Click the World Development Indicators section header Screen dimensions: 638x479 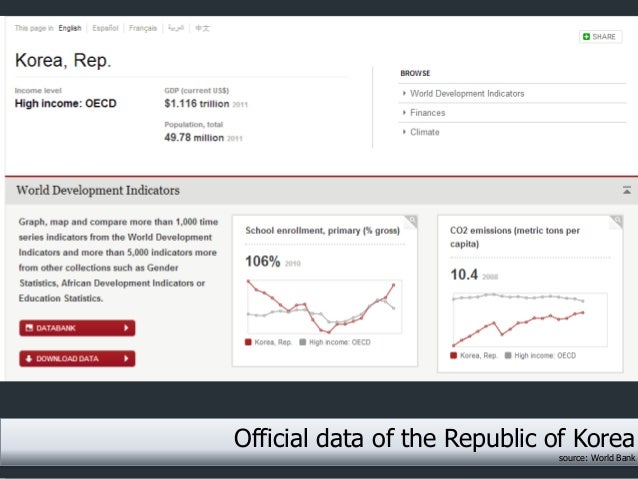point(98,190)
